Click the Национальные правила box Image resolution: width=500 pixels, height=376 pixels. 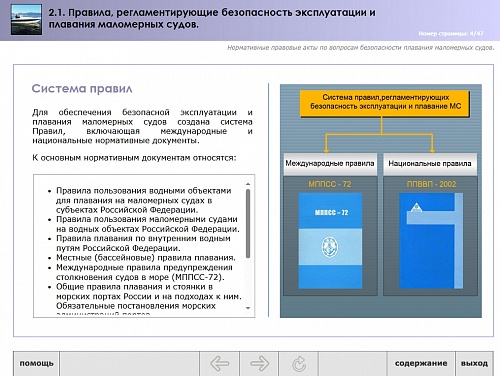pyautogui.click(x=430, y=164)
